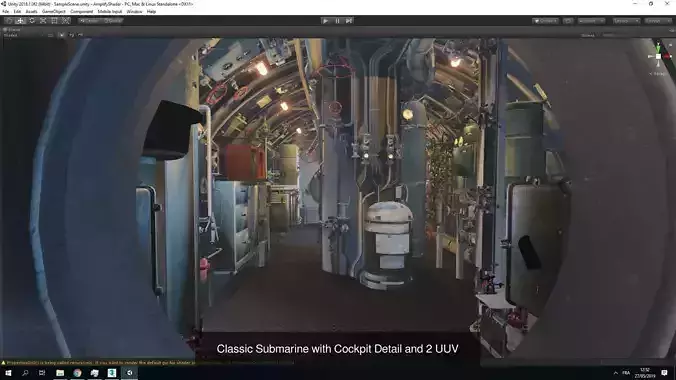The height and width of the screenshot is (380, 676).
Task: Open the Layout dropdown
Action: (657, 21)
